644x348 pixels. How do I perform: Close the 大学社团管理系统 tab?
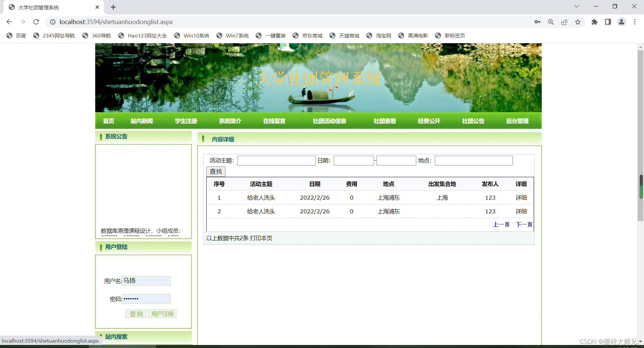[x=97, y=7]
